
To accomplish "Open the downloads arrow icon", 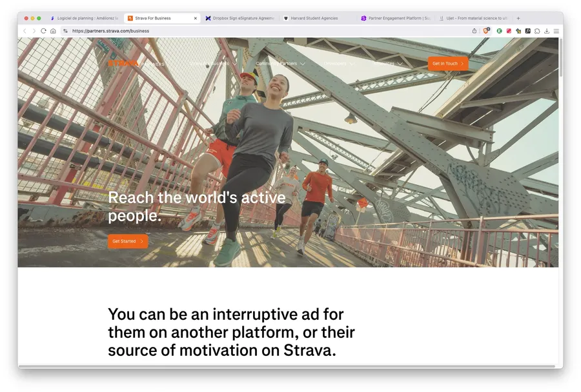I will [547, 31].
